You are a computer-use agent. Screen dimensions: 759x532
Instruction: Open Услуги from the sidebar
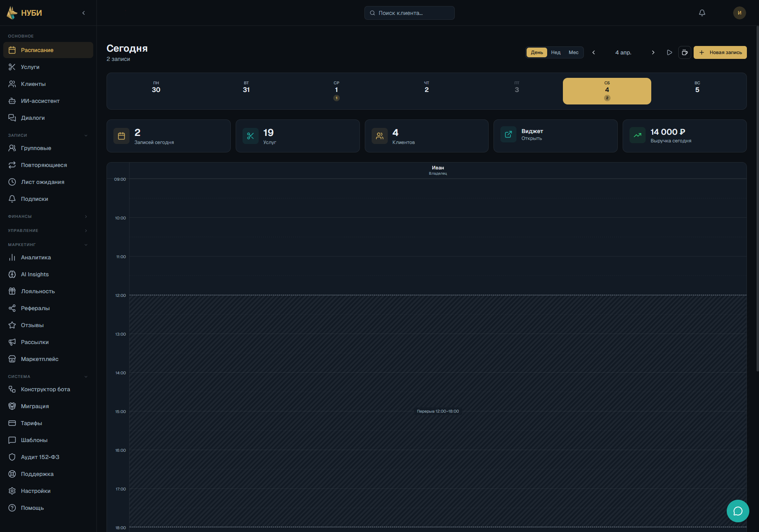pyautogui.click(x=30, y=67)
